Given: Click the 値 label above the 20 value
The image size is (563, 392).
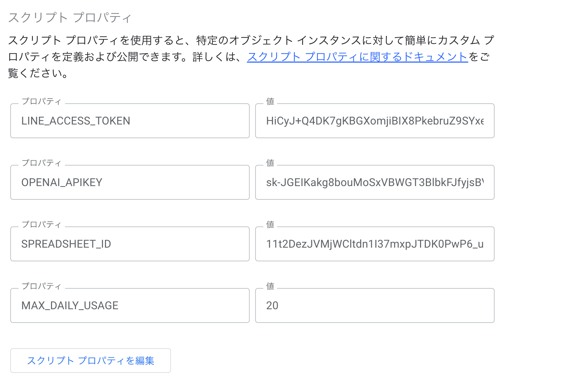Looking at the screenshot, I should (x=270, y=286).
